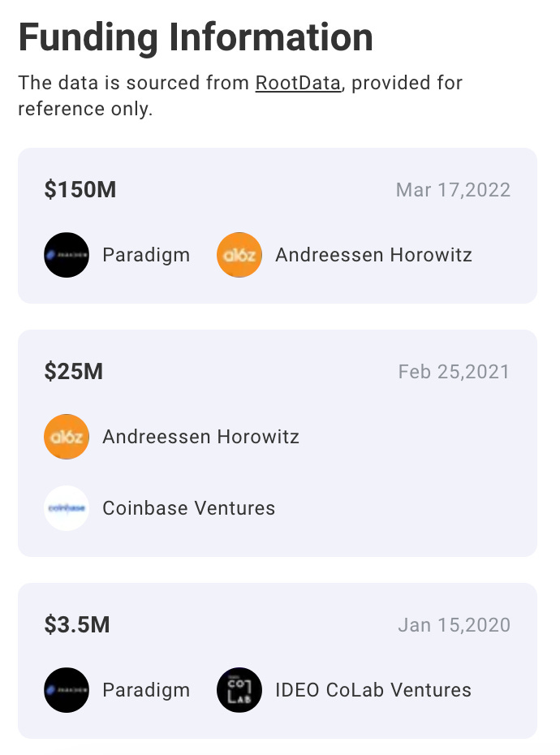Select the $25M funding amount
Viewport: 560px width, 755px height.
pyautogui.click(x=74, y=372)
